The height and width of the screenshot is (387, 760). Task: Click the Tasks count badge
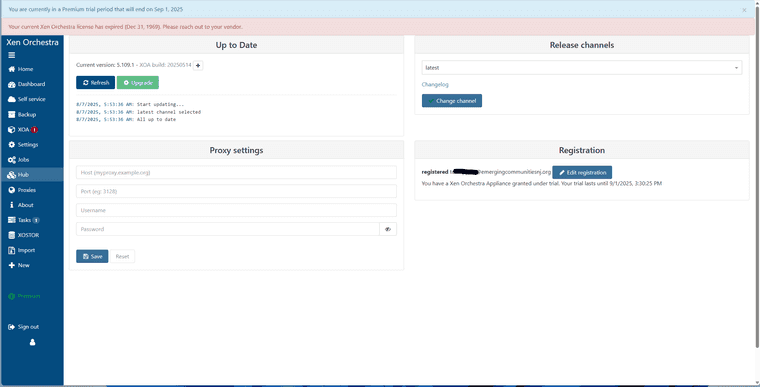[36, 220]
